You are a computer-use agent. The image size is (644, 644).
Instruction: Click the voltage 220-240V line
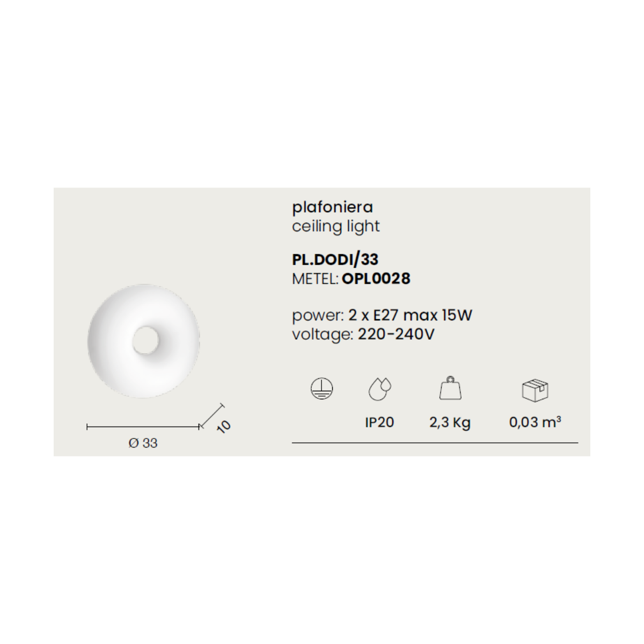pyautogui.click(x=363, y=334)
